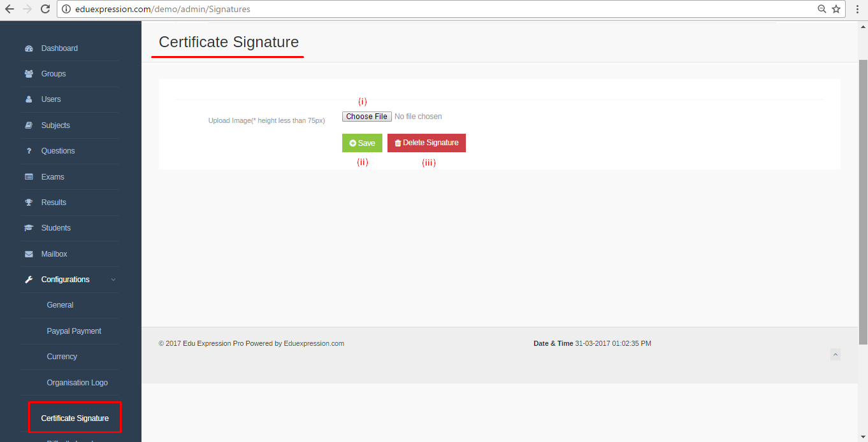Open General configuration submenu
868x442 pixels.
60,305
